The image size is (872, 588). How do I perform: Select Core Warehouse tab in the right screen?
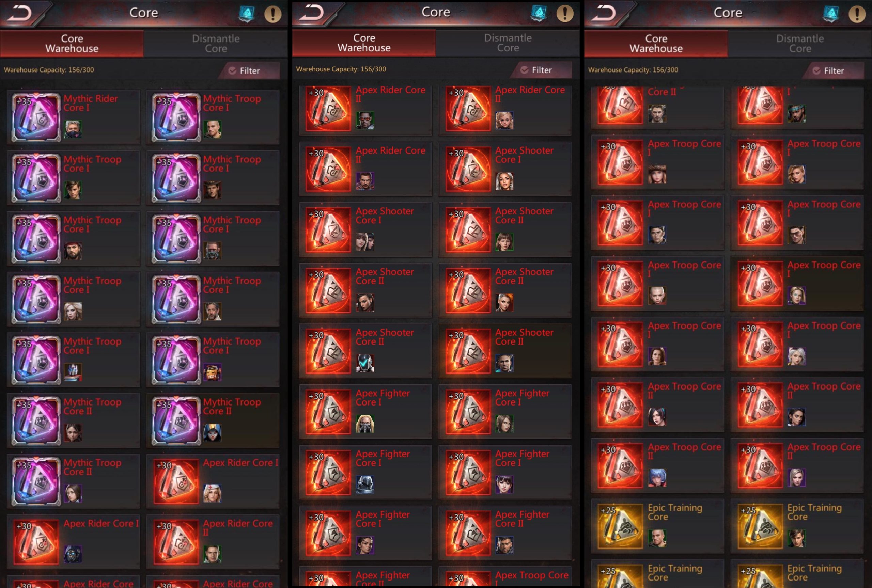(656, 44)
